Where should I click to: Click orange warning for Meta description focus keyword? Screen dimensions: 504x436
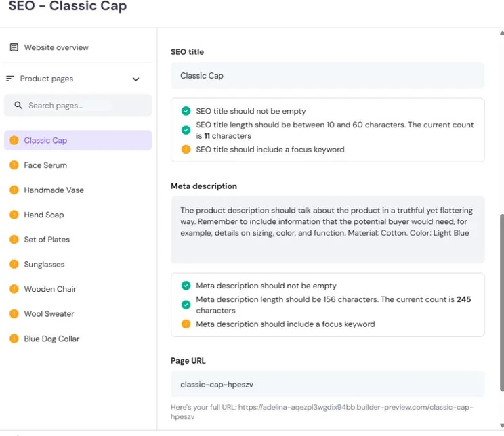(x=186, y=324)
